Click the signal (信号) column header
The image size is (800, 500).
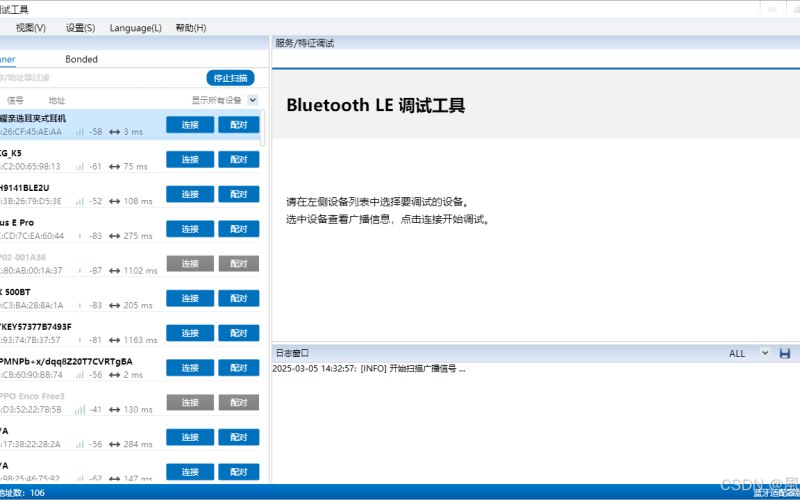click(15, 100)
